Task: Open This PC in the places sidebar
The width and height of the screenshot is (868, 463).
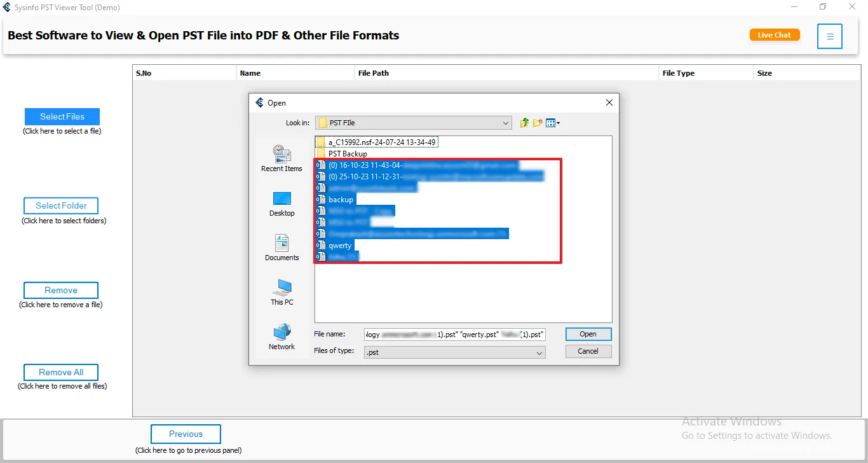Action: 281,293
